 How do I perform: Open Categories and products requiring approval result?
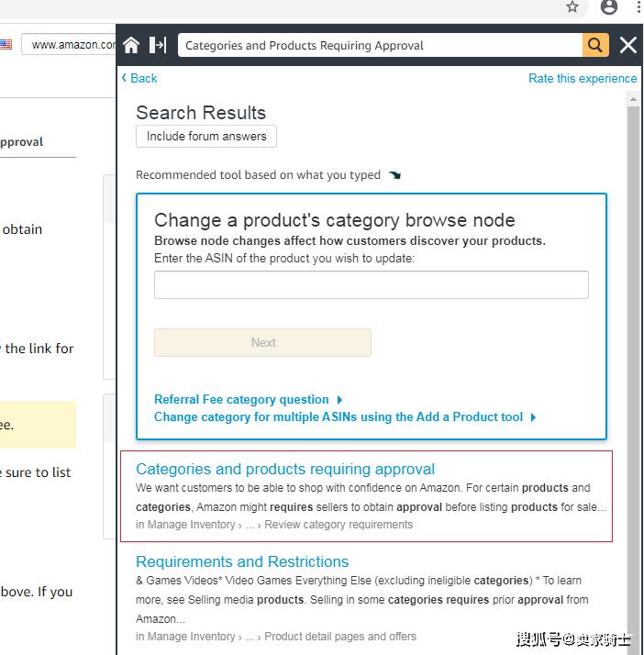tap(285, 470)
